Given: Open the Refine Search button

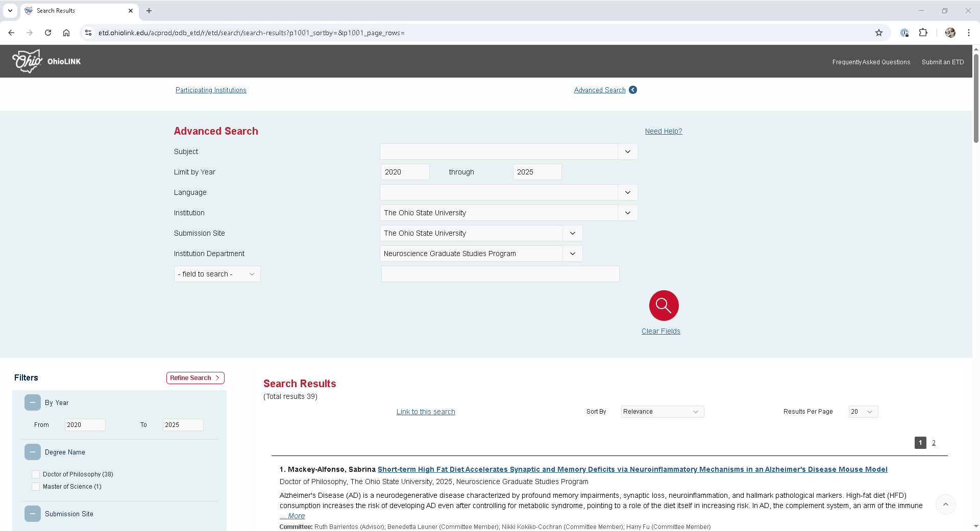Looking at the screenshot, I should point(195,377).
